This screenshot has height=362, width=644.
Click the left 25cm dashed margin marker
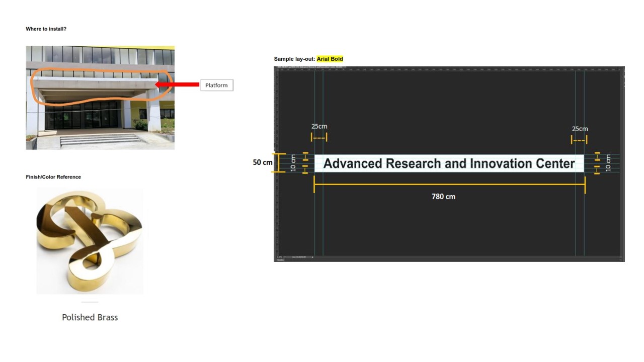319,137
